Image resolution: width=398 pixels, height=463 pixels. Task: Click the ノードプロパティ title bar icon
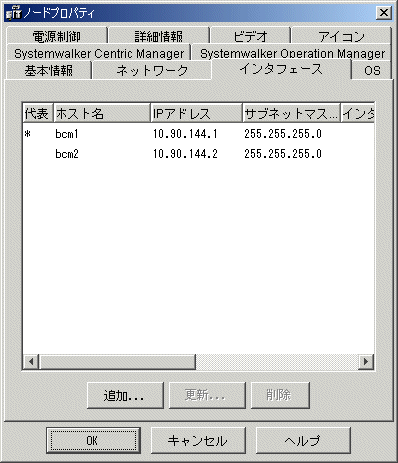(14, 13)
